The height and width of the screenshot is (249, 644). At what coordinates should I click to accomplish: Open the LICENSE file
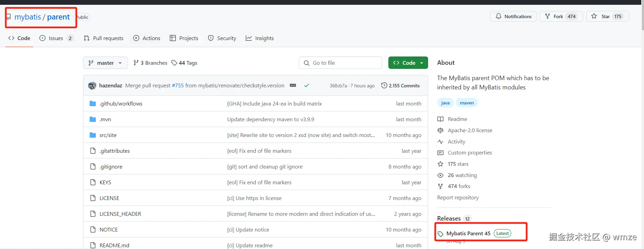[x=110, y=198]
